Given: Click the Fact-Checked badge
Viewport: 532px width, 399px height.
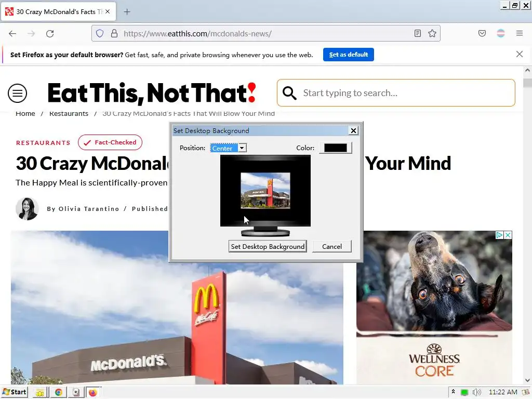Looking at the screenshot, I should 110,142.
